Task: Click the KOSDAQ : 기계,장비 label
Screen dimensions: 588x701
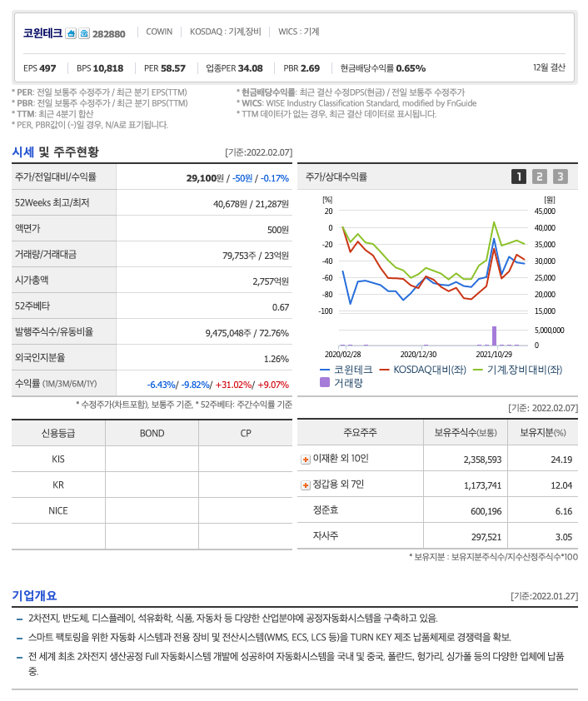Action: coord(226,32)
